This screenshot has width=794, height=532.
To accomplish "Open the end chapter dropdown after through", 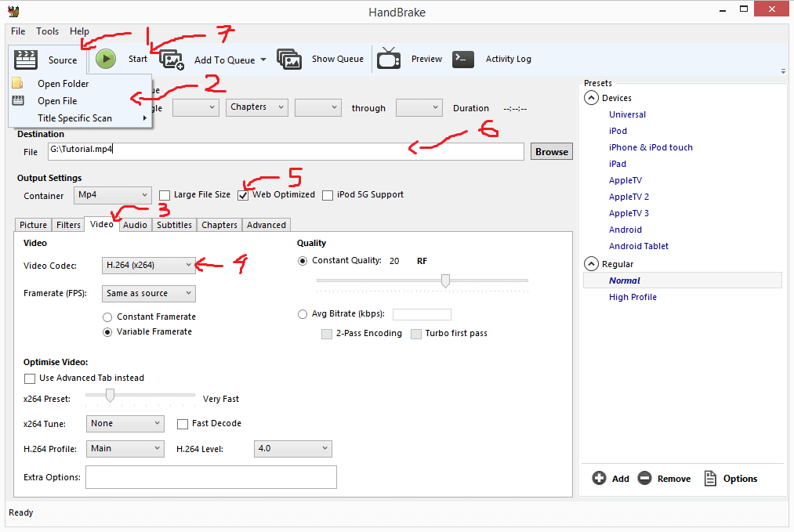I will [x=419, y=107].
